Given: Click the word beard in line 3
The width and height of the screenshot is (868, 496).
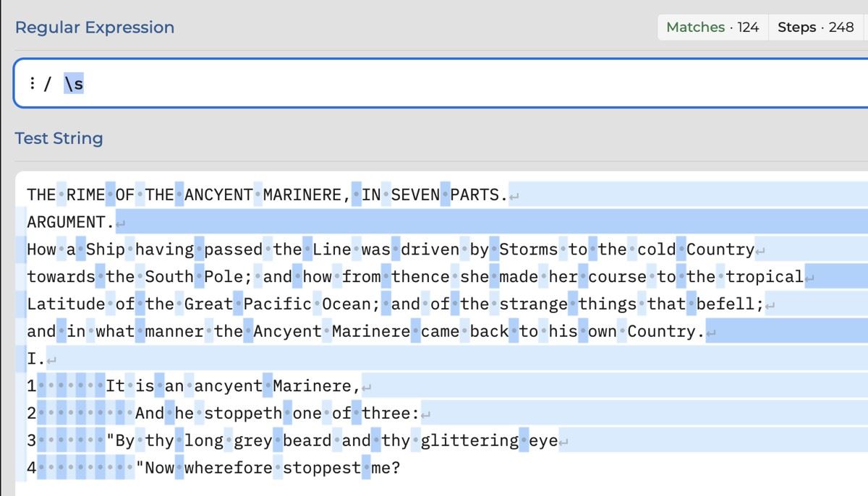Looking at the screenshot, I should click(x=307, y=440).
